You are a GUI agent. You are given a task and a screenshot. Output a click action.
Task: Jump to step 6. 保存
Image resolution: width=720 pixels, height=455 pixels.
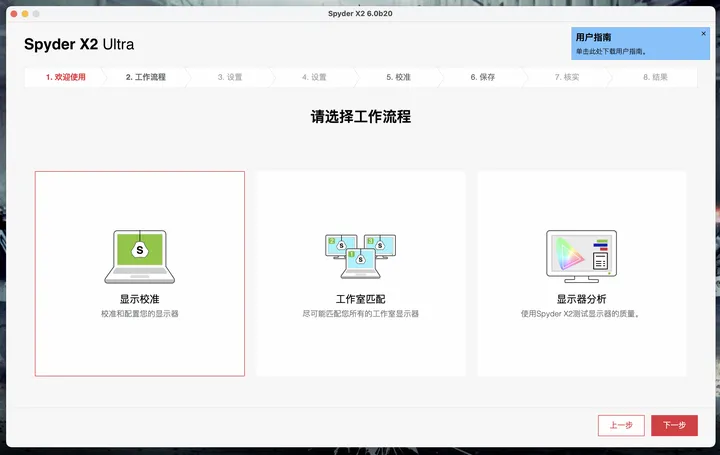click(483, 77)
